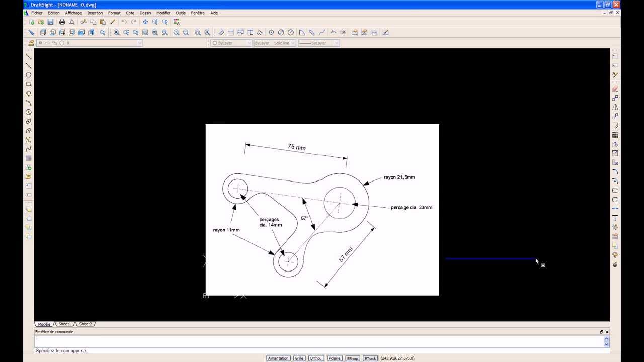This screenshot has width=644, height=362.
Task: Open the Fichier menu
Action: coord(37,13)
